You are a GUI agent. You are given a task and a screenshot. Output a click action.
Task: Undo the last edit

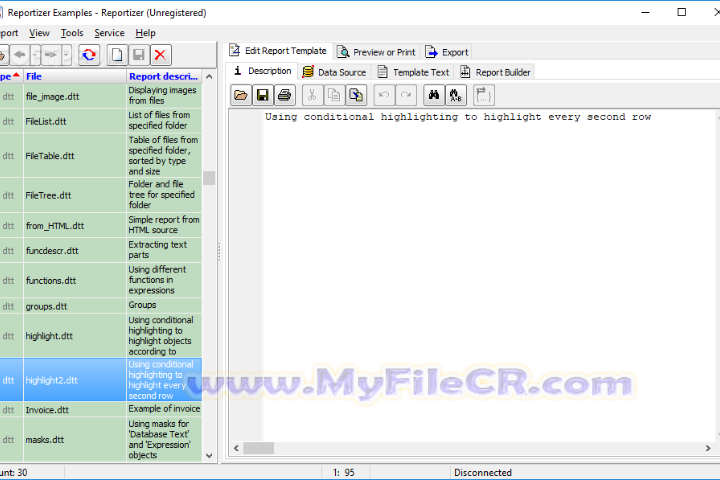click(x=384, y=95)
